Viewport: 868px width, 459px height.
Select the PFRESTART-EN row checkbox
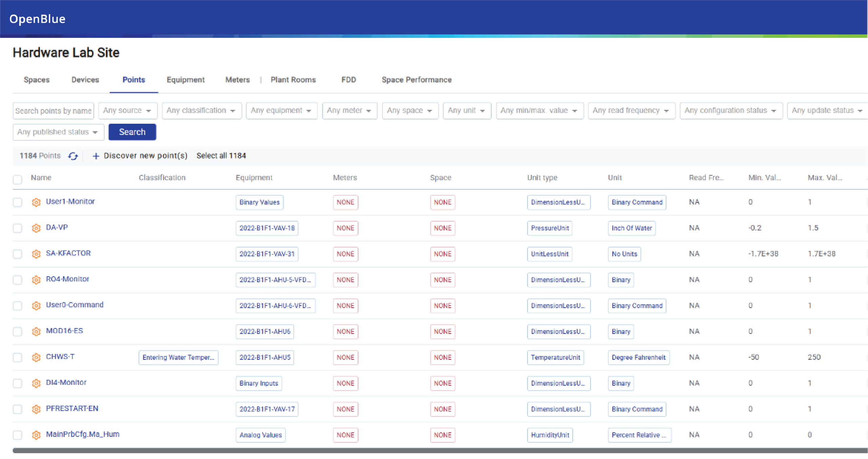(18, 409)
